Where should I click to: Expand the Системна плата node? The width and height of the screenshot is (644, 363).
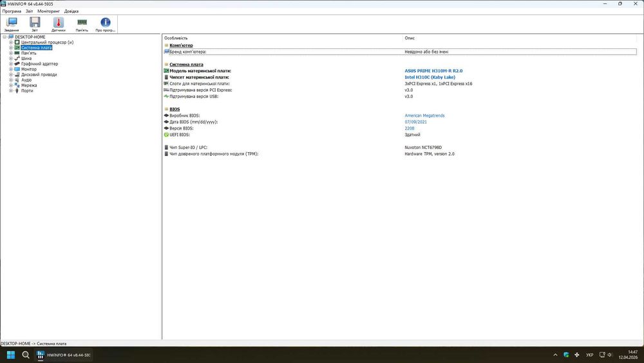[x=11, y=48]
